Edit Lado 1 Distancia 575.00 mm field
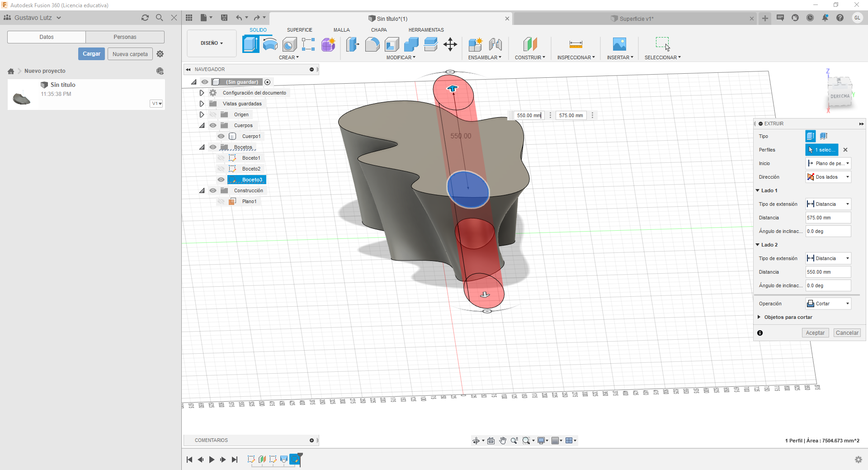The image size is (868, 470). 828,218
